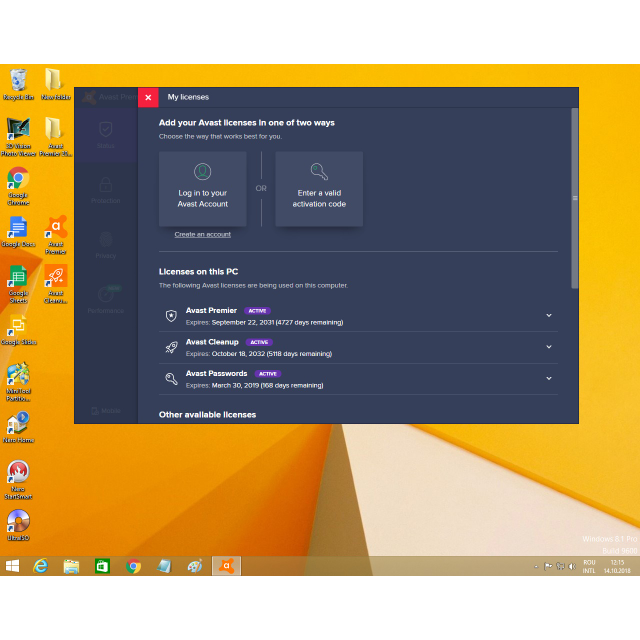Choose Enter a valid activation code
This screenshot has width=640, height=640.
click(x=319, y=189)
